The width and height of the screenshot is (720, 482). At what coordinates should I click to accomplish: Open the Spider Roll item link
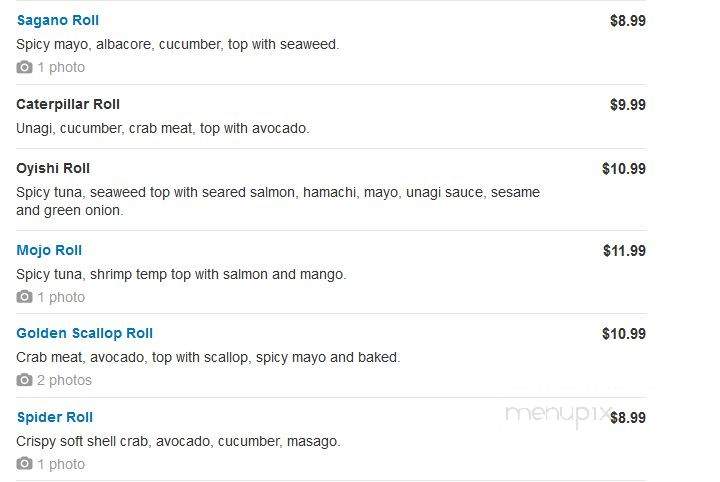pos(55,417)
